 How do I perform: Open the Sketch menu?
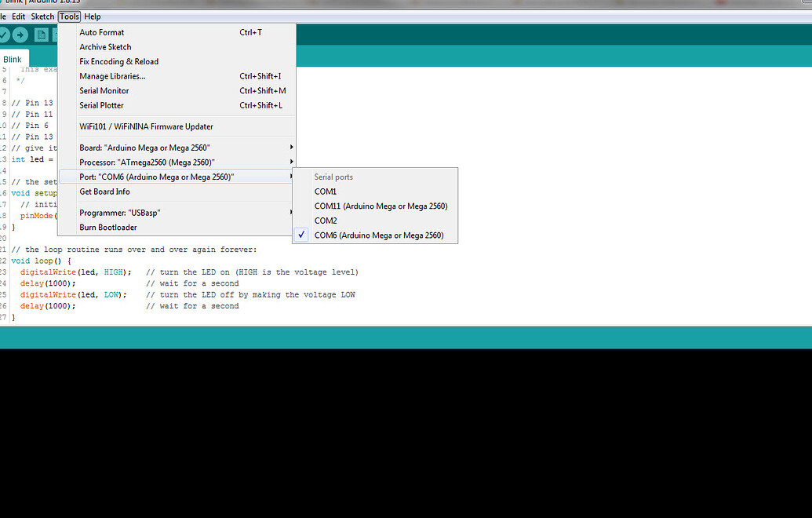coord(42,16)
